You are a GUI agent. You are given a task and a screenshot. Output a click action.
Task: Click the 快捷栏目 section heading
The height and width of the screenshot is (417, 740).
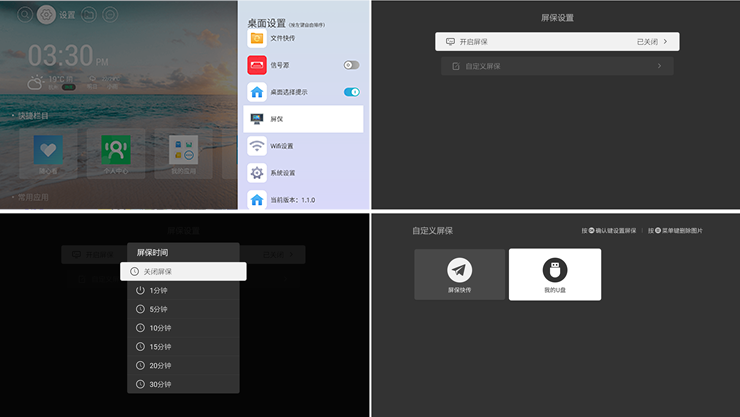click(33, 116)
